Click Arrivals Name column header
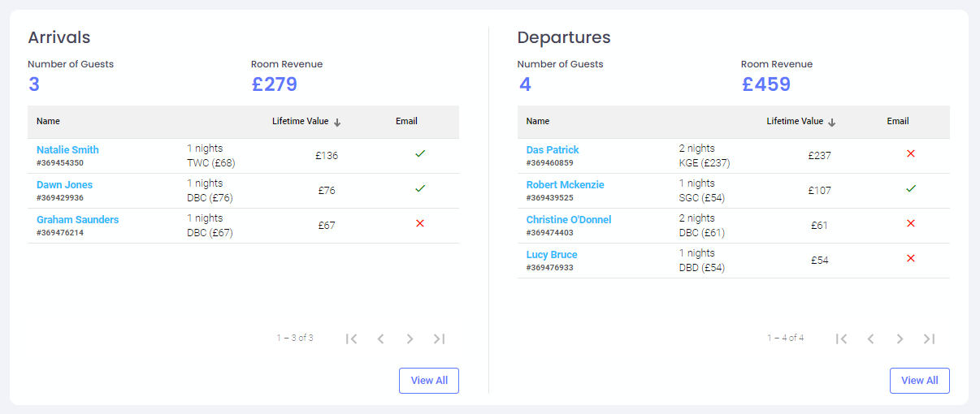This screenshot has height=414, width=980. 49,122
